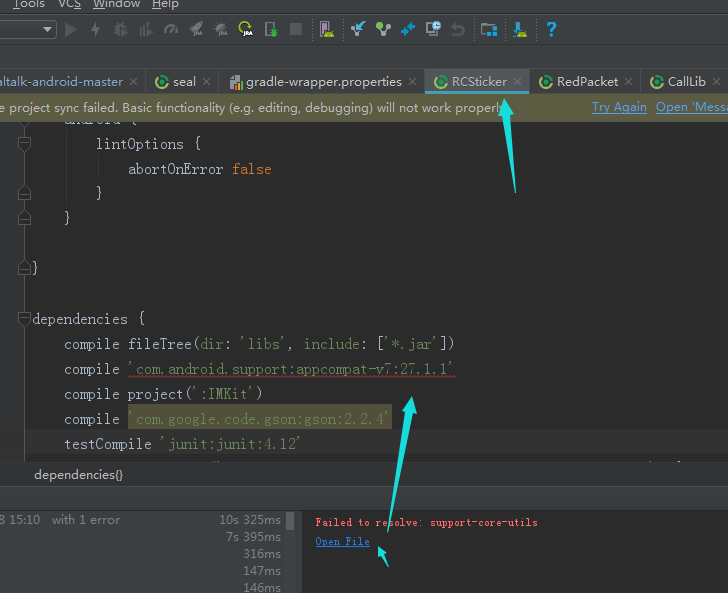Open the Tools menu

click(x=28, y=4)
